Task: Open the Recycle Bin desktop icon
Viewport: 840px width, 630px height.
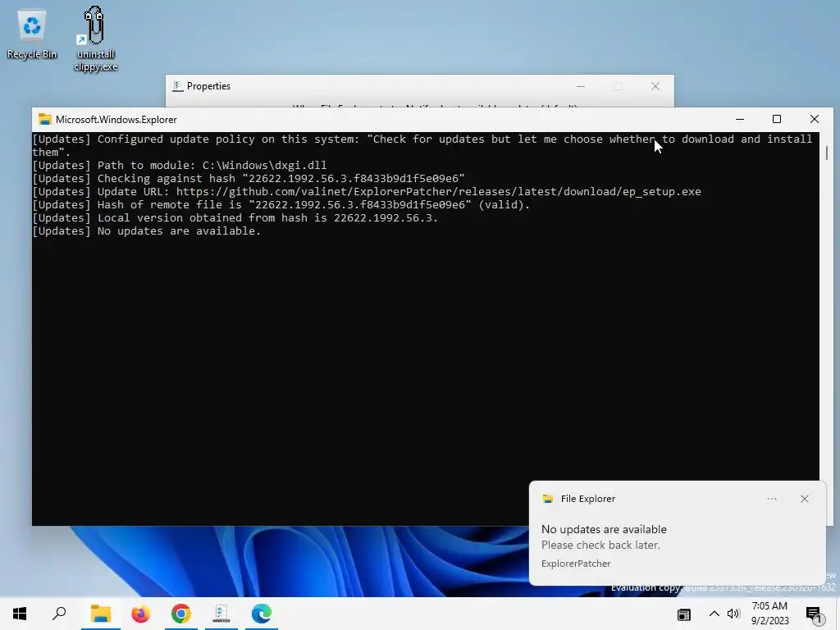Action: 32,34
